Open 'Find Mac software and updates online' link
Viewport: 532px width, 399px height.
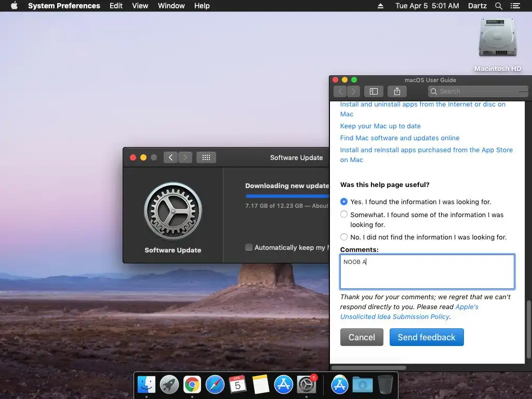[400, 138]
